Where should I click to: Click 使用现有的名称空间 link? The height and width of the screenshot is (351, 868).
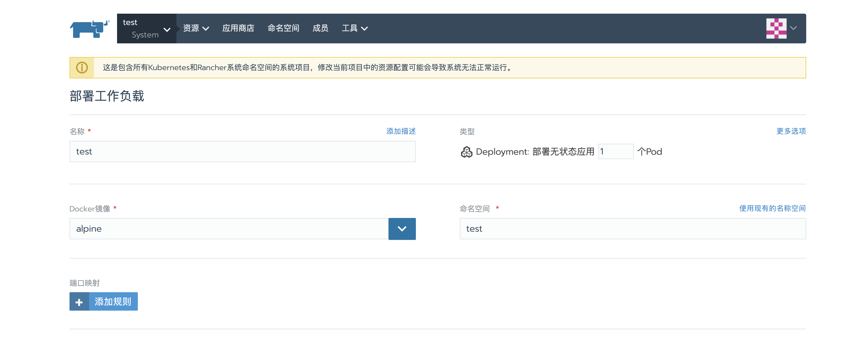[x=772, y=208]
